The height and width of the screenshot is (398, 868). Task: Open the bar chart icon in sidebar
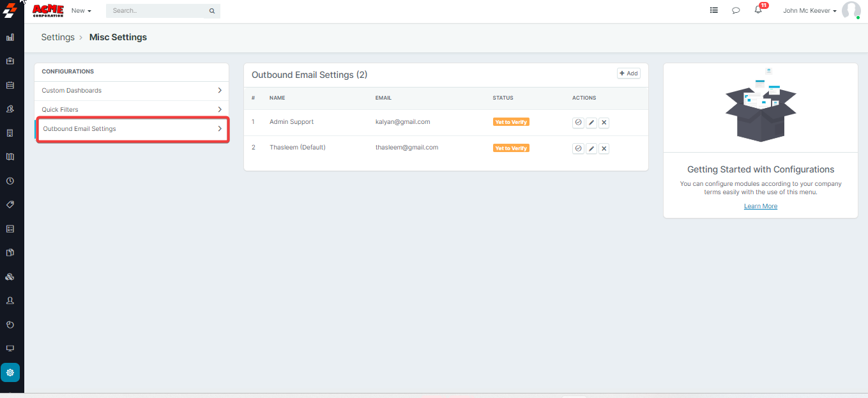10,38
